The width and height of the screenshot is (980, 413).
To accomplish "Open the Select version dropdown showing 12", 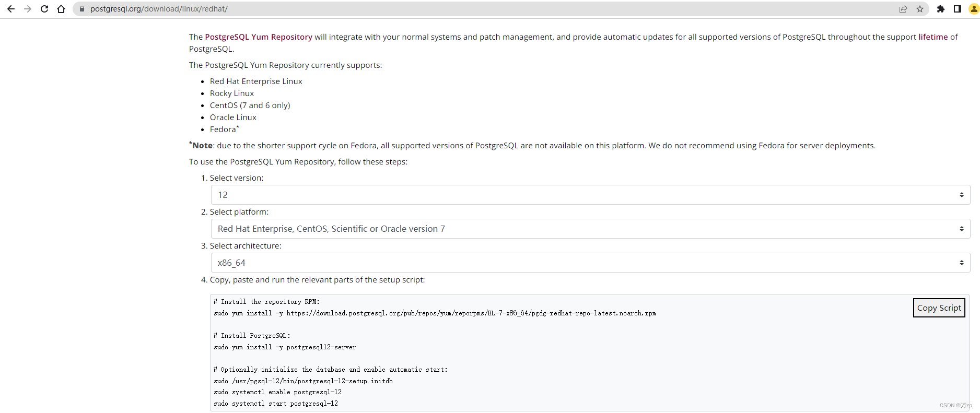I will click(590, 195).
